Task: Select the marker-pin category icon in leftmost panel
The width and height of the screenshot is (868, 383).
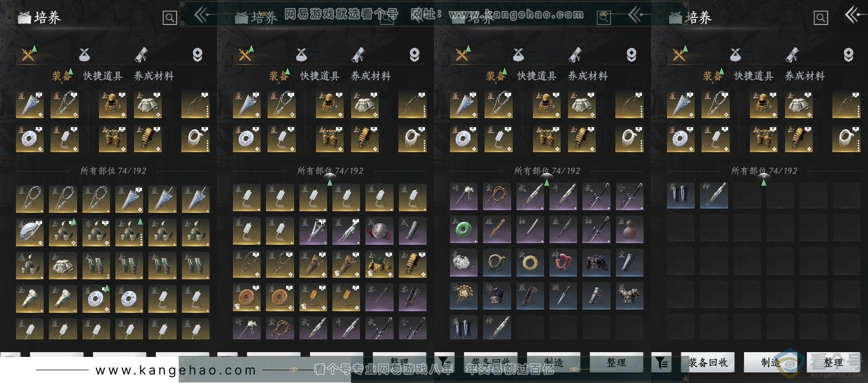Action: (197, 55)
